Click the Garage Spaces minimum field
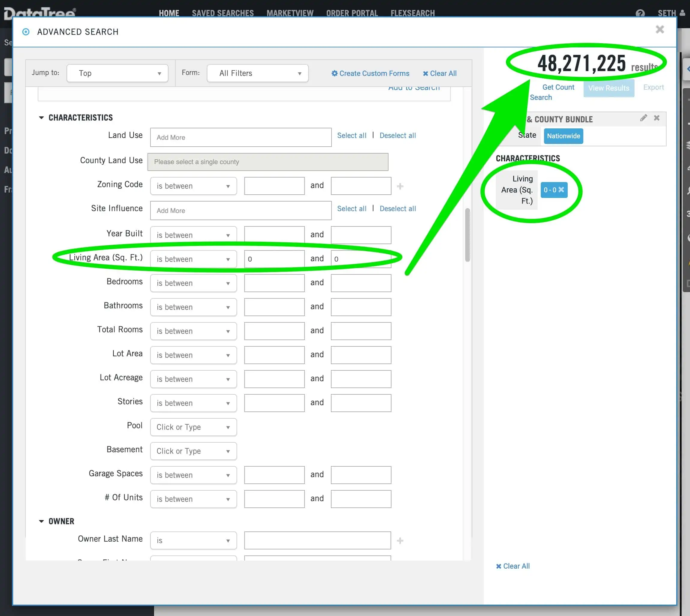The height and width of the screenshot is (616, 690). tap(274, 475)
